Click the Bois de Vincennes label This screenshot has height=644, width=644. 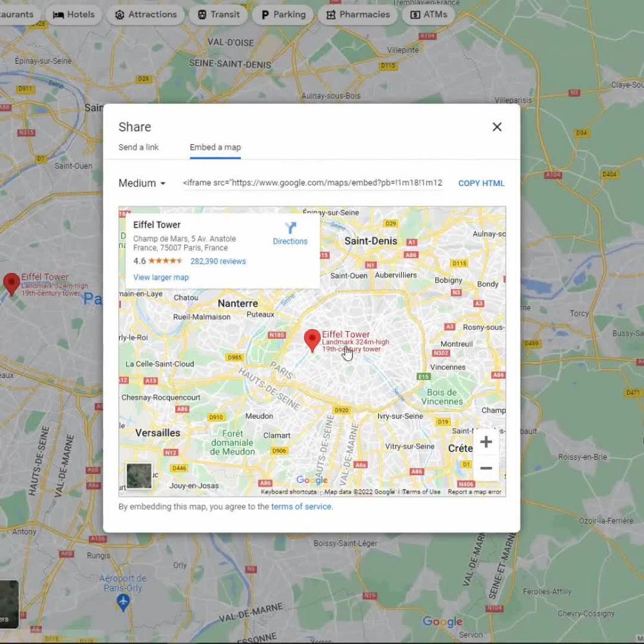pyautogui.click(x=442, y=397)
